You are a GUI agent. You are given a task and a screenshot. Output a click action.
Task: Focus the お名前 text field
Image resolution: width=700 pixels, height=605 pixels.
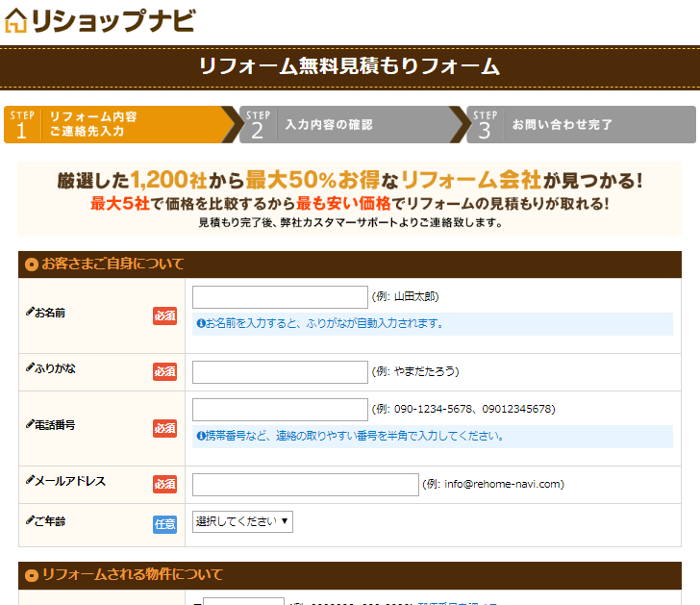coord(280,297)
